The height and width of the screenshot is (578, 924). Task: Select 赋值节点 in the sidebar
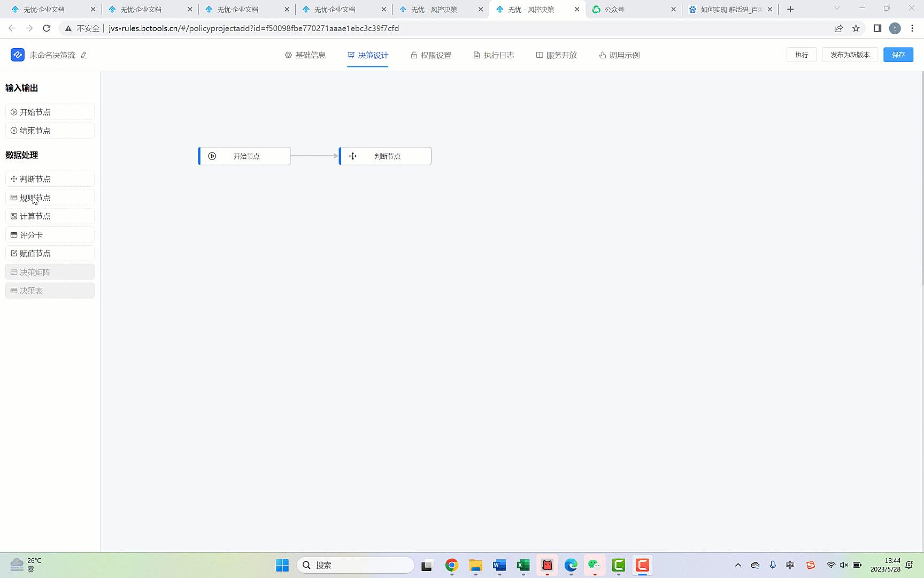click(x=50, y=253)
